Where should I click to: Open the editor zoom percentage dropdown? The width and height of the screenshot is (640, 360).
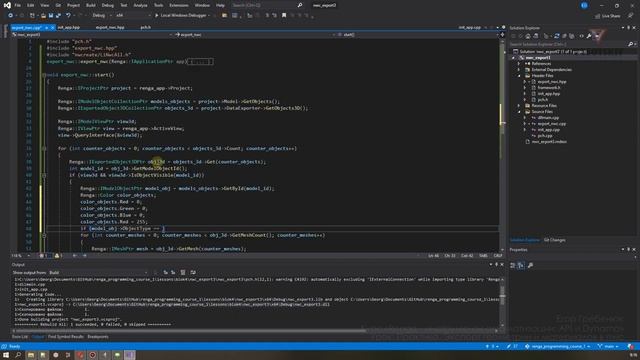tap(21, 256)
